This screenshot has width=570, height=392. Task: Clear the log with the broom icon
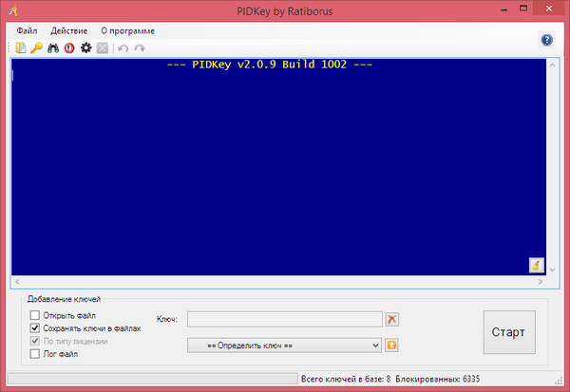[x=536, y=265]
